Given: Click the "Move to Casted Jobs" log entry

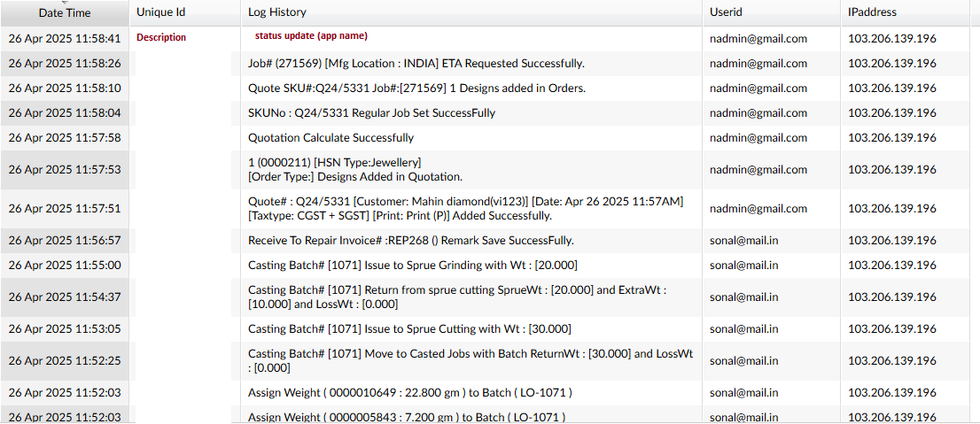Looking at the screenshot, I should click(470, 360).
